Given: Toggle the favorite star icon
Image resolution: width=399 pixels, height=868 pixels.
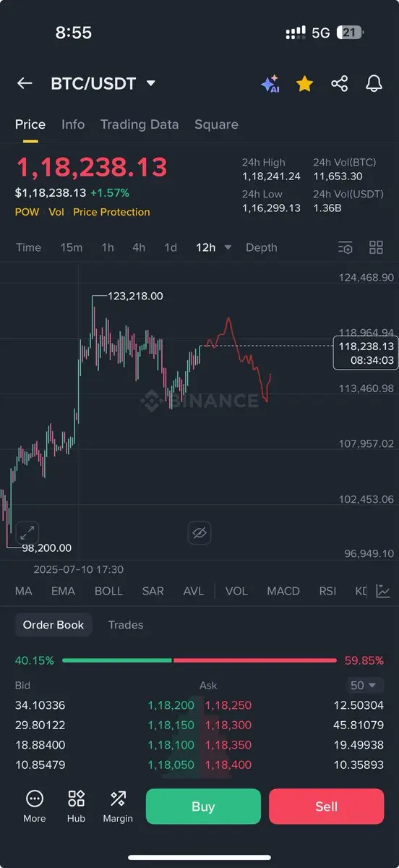Looking at the screenshot, I should pos(304,84).
